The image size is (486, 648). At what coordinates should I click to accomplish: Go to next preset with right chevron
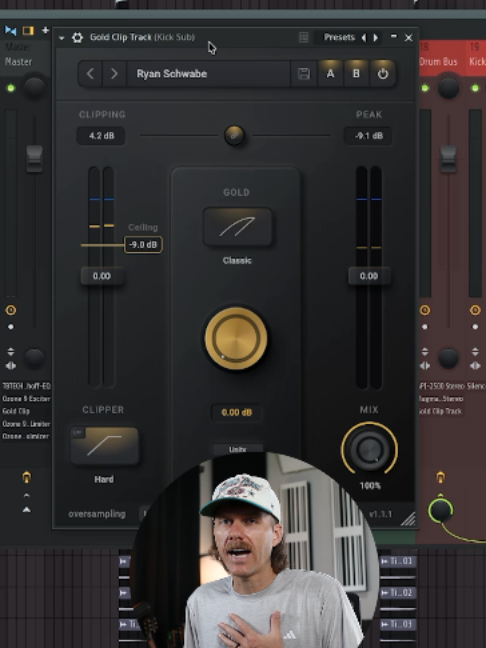click(114, 74)
